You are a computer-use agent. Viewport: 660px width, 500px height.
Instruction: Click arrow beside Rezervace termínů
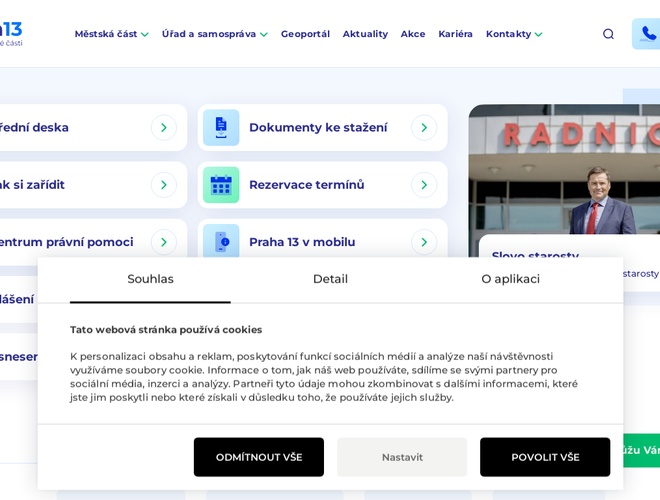point(424,185)
